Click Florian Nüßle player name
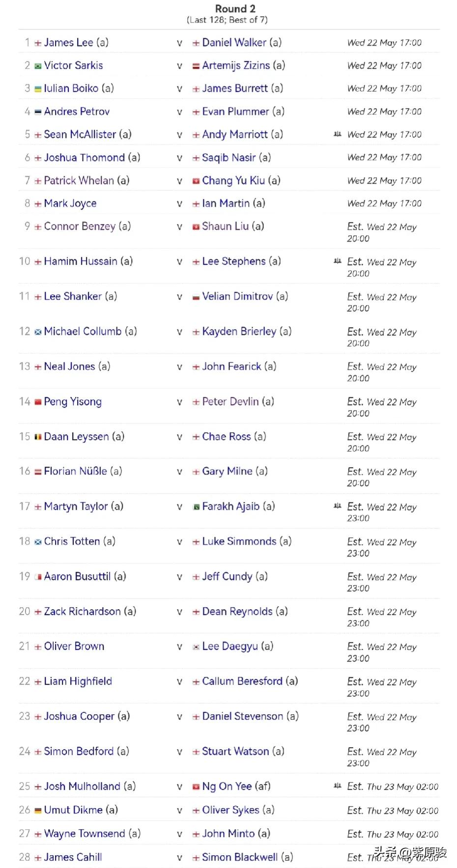Screen dimensions: 457x868 pyautogui.click(x=75, y=471)
